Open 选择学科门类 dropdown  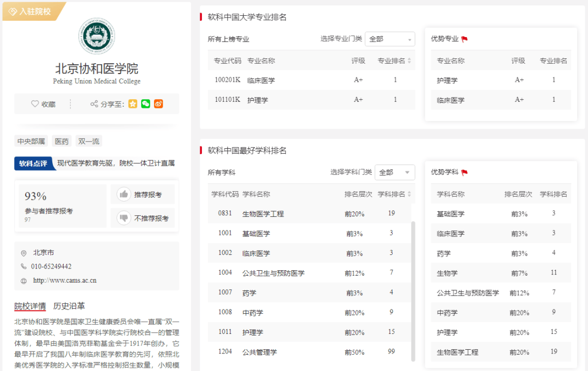[395, 173]
